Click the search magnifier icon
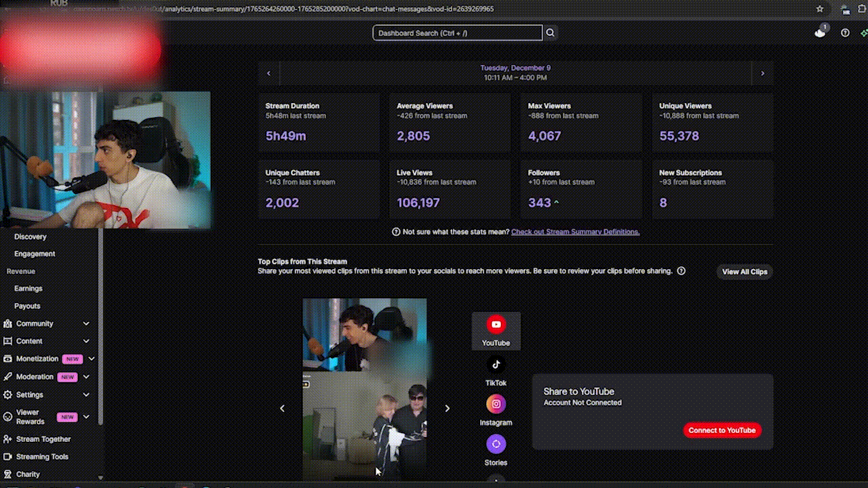Viewport: 868px width, 488px height. tap(550, 33)
